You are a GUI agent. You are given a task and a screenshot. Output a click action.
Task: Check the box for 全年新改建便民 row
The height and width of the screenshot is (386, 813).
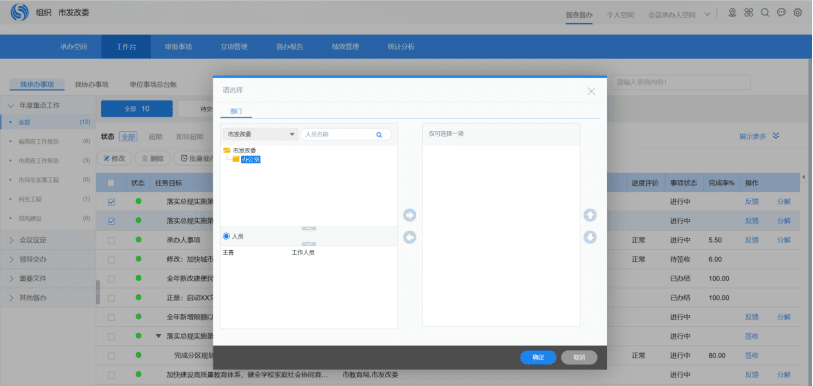pyautogui.click(x=111, y=279)
